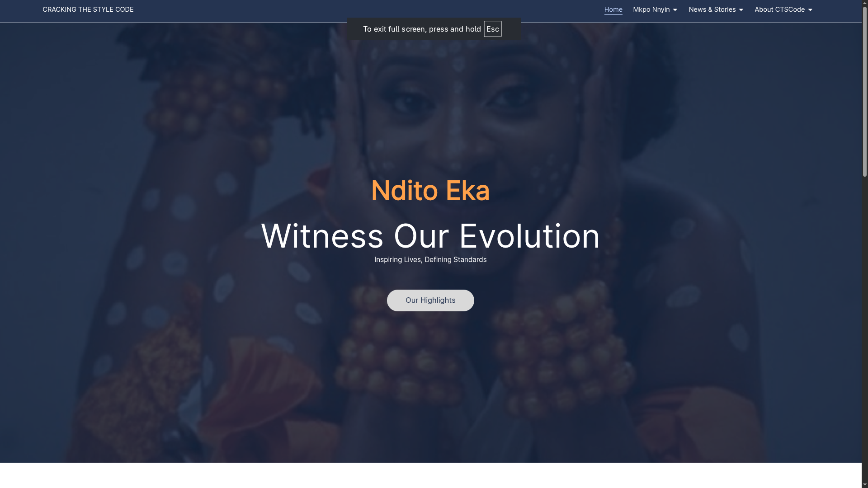Click the Witness Our Evolution headline
Screen dimensions: 868x488
click(x=430, y=236)
